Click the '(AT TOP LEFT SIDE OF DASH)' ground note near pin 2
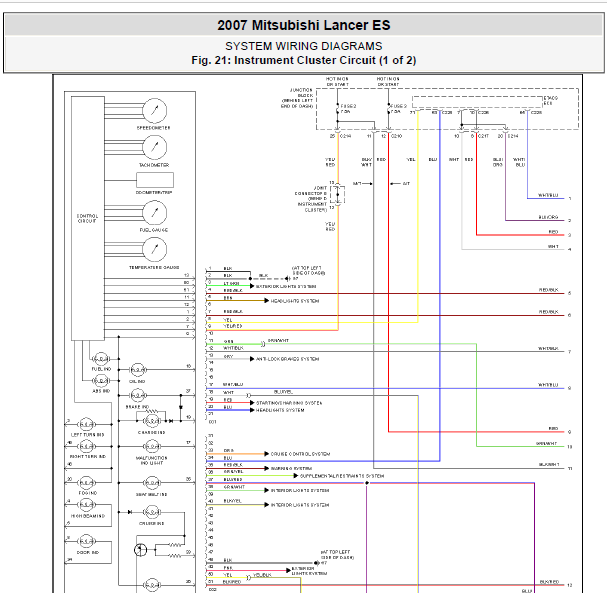 click(x=308, y=270)
